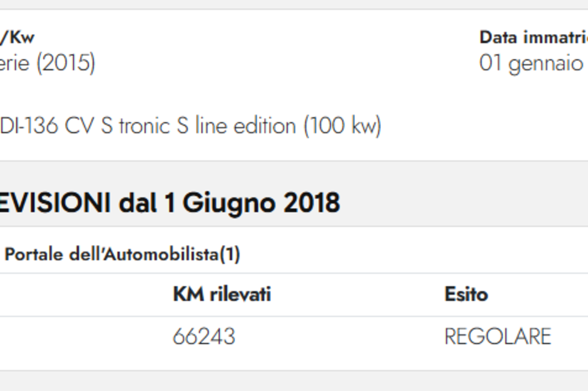Click the serie (2015) model text
588x391 pixels.
(x=47, y=63)
